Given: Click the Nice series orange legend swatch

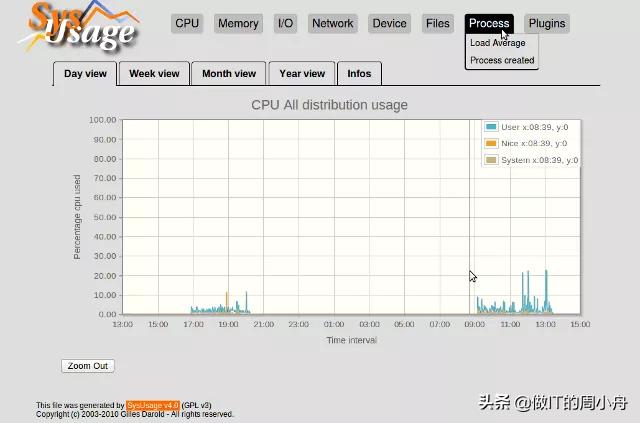Looking at the screenshot, I should [491, 144].
